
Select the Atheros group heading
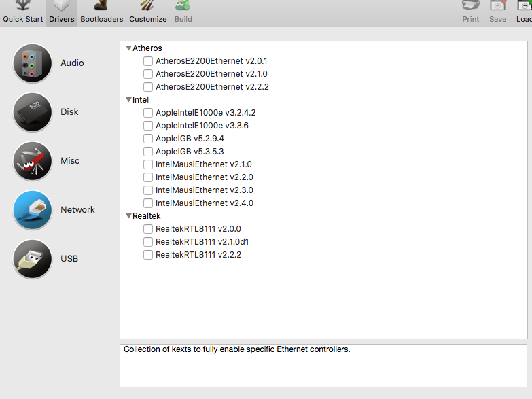point(147,48)
